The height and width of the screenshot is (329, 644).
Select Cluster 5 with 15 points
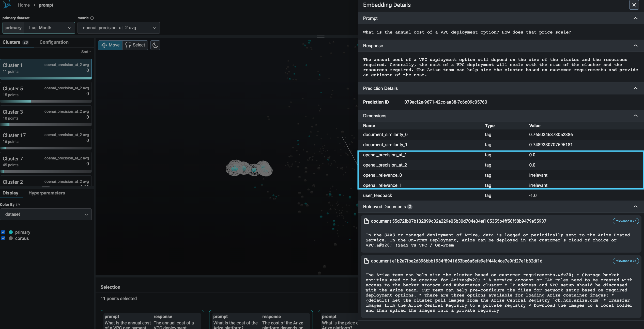(46, 93)
